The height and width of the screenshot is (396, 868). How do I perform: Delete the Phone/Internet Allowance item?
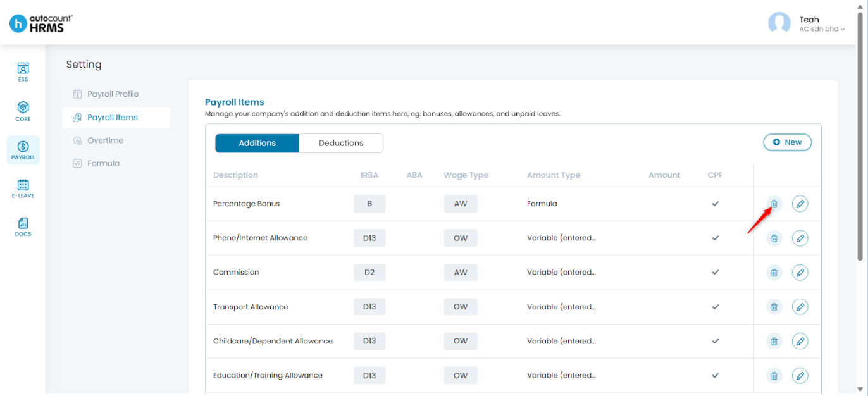click(774, 238)
